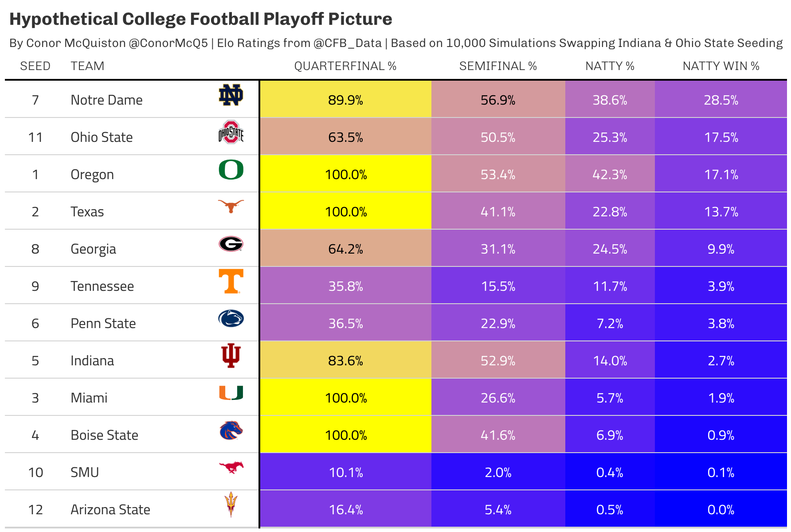The image size is (791, 532).
Task: Click the Miami U logo
Action: (231, 393)
